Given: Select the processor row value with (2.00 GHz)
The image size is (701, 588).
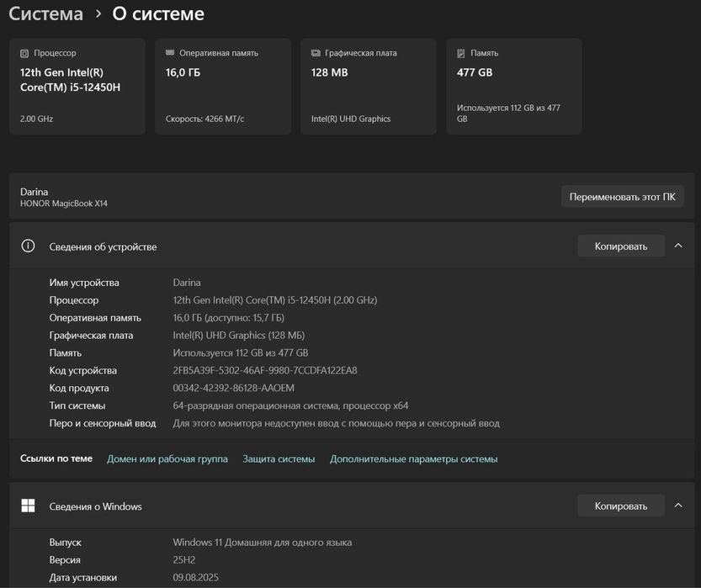Looking at the screenshot, I should (x=275, y=300).
